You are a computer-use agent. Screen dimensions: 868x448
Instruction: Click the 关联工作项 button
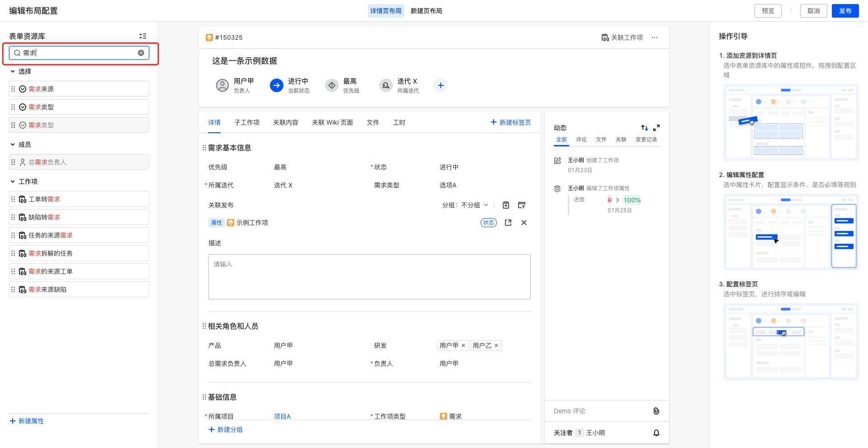point(622,37)
